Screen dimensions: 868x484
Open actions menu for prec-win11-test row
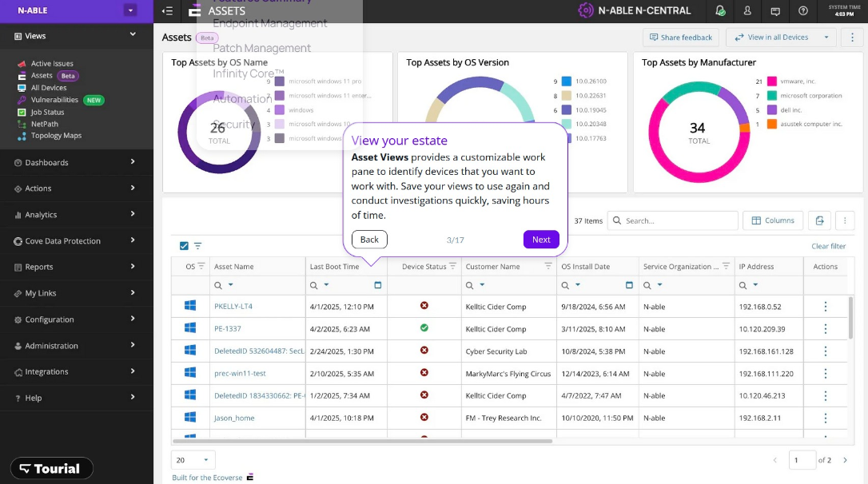(826, 373)
